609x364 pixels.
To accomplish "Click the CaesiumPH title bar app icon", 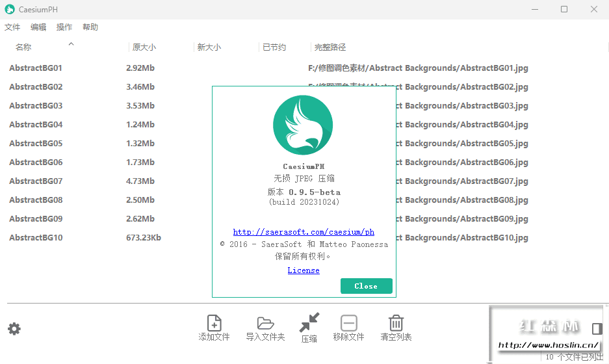I will [x=10, y=9].
